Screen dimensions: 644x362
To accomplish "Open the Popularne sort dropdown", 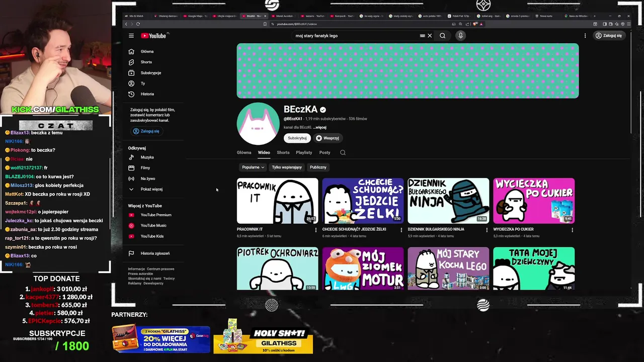I will 253,167.
